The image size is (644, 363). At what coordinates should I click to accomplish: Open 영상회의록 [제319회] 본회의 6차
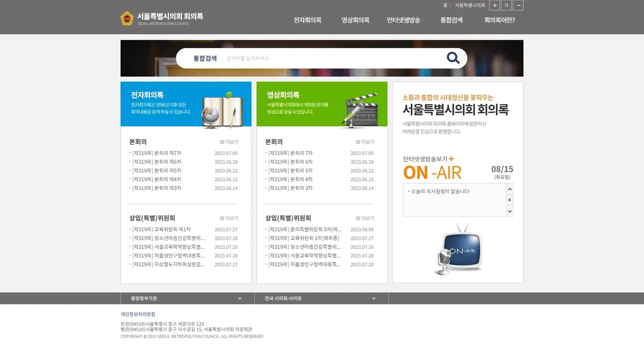click(x=290, y=162)
